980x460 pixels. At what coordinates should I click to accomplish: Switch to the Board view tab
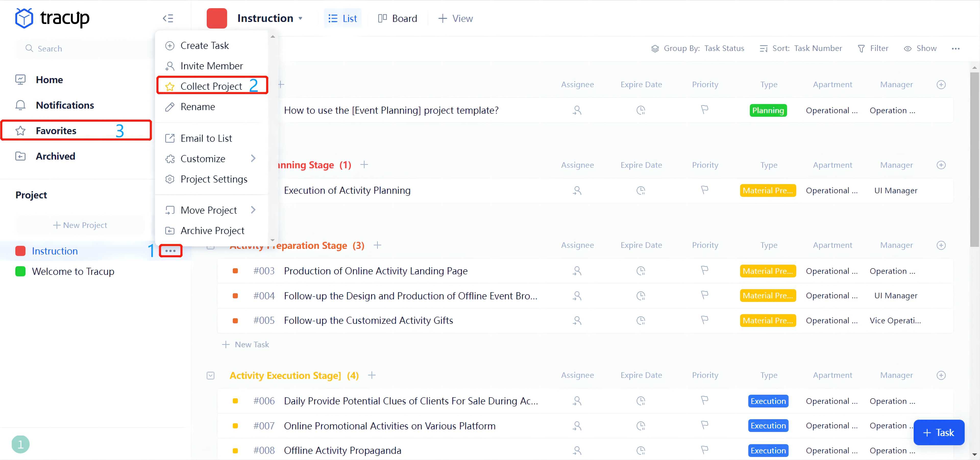pos(397,18)
